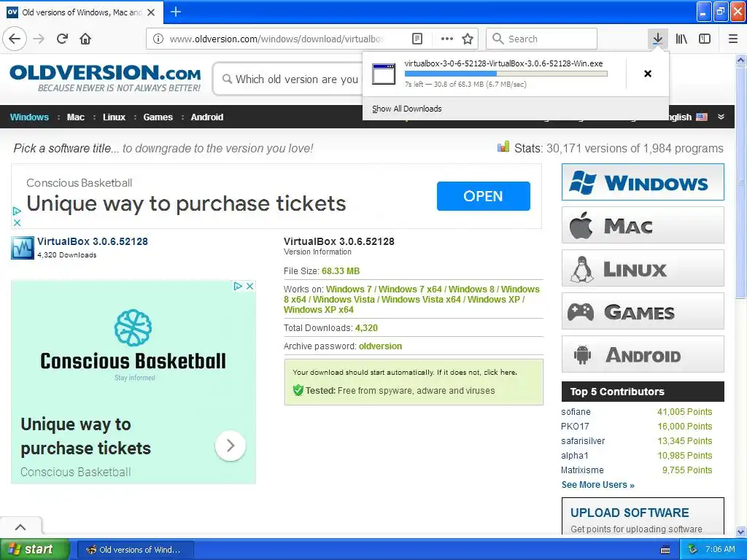Click the Games category sidebar button
Viewport: 747px width, 560px height.
(643, 311)
